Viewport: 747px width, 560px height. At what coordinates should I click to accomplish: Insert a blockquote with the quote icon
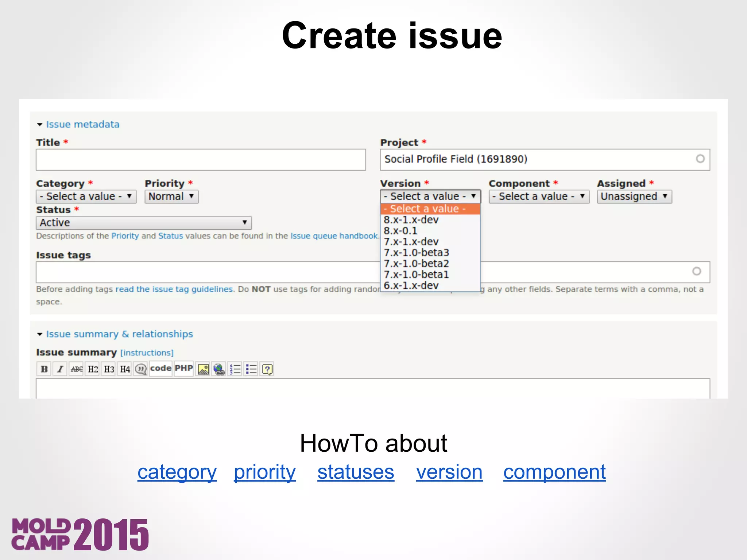(141, 369)
